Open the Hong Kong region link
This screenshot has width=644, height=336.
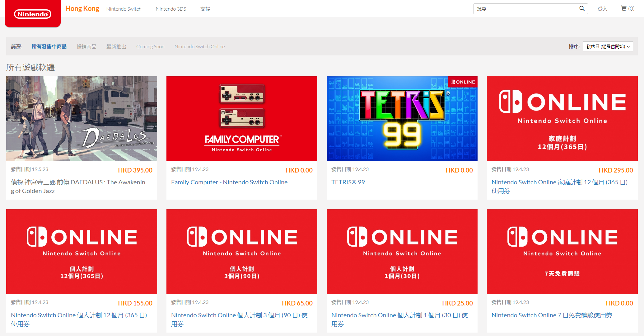pyautogui.click(x=82, y=8)
